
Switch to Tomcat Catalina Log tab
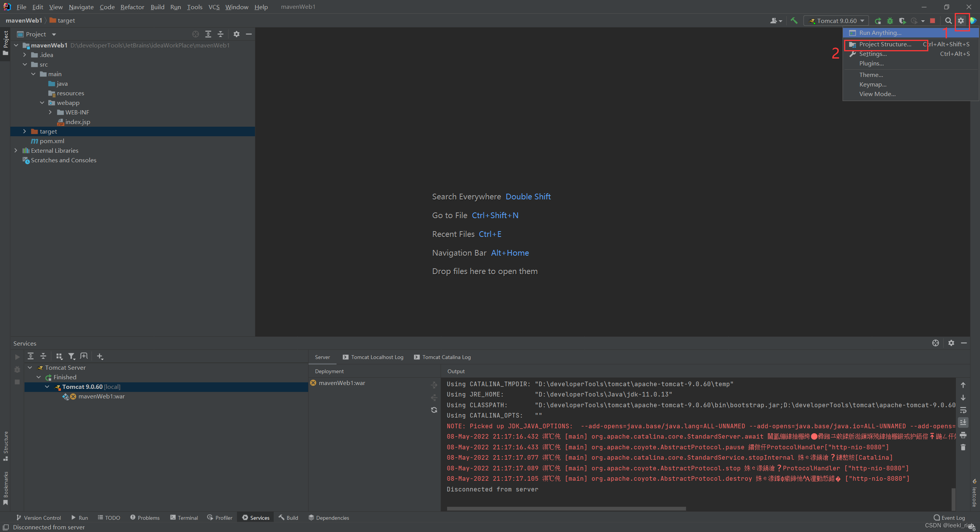[443, 357]
